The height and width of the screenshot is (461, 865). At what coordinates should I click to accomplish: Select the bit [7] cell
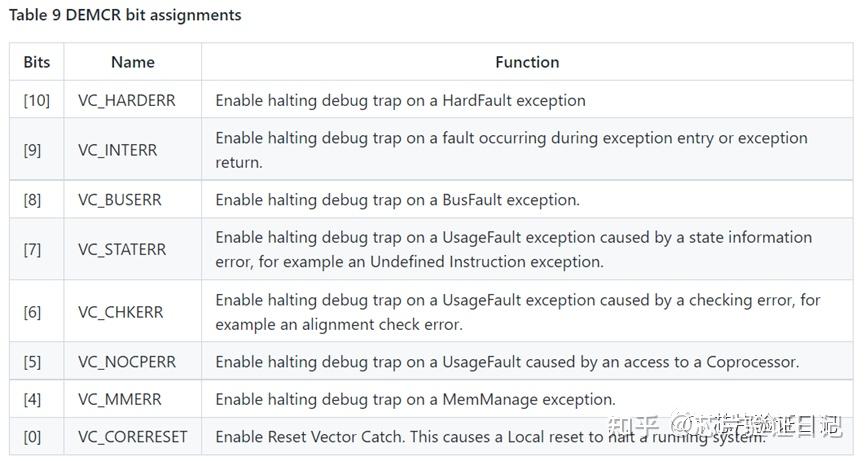click(x=33, y=250)
